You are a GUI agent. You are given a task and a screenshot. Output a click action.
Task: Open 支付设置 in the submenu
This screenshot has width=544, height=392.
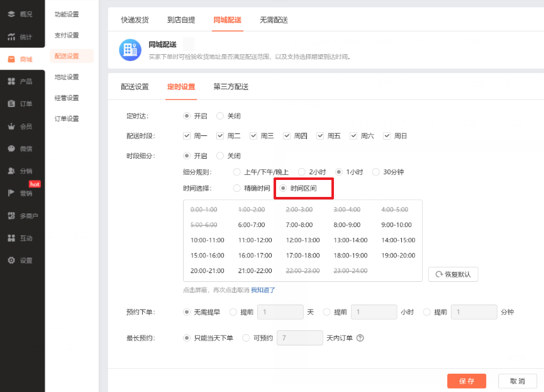[67, 35]
